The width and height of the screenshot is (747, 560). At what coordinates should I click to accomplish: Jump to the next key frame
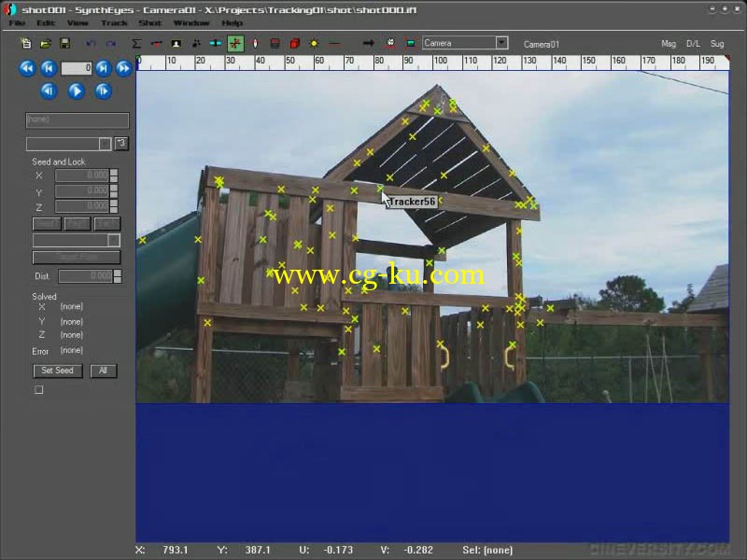(x=103, y=68)
